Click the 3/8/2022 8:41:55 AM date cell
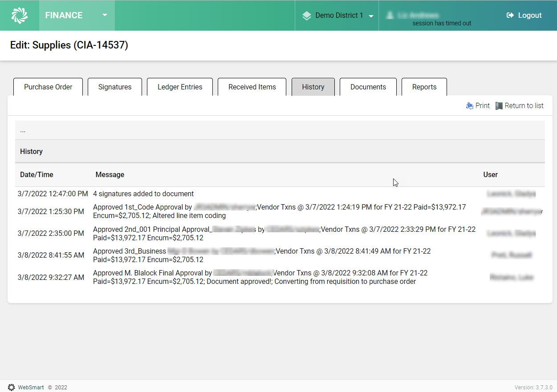The height and width of the screenshot is (392, 557). tap(51, 255)
